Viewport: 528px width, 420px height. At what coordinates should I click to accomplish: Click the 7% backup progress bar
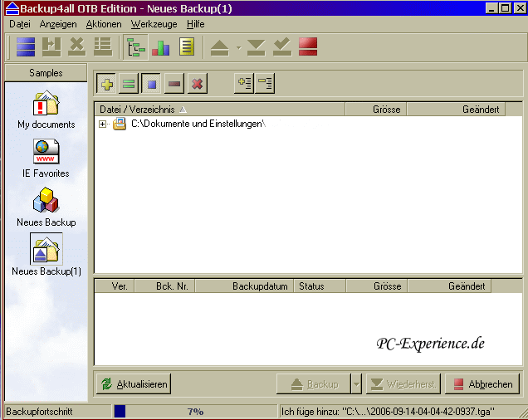click(195, 411)
